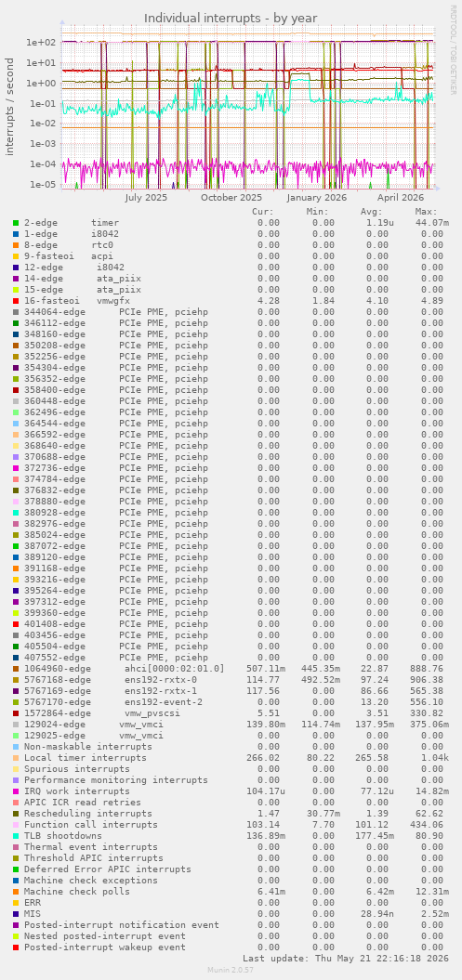Click the Max: column header

tap(427, 211)
